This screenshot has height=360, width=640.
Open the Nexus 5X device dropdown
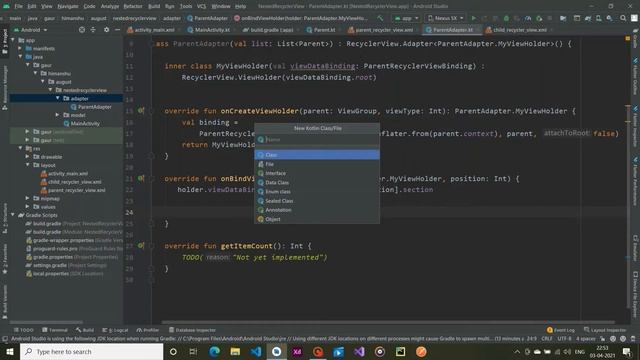coord(445,18)
